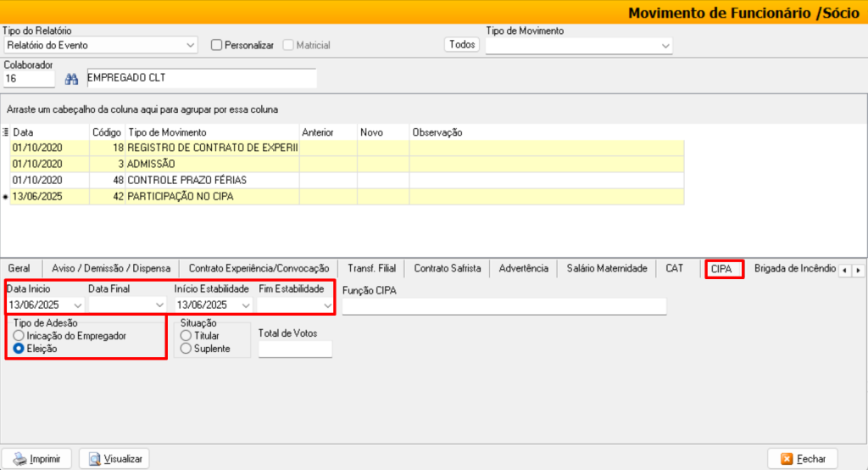This screenshot has width=868, height=470.
Task: Choose Titular situation radio button
Action: (186, 335)
